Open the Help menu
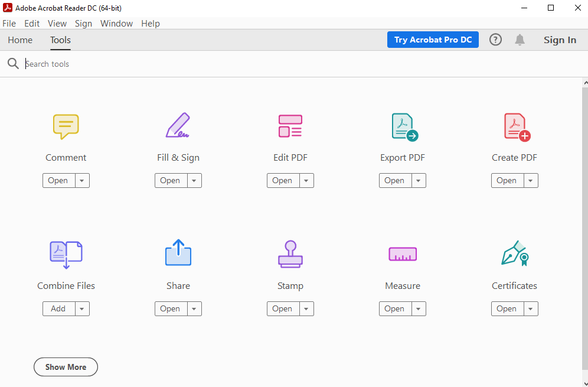This screenshot has width=588, height=387. tap(151, 23)
